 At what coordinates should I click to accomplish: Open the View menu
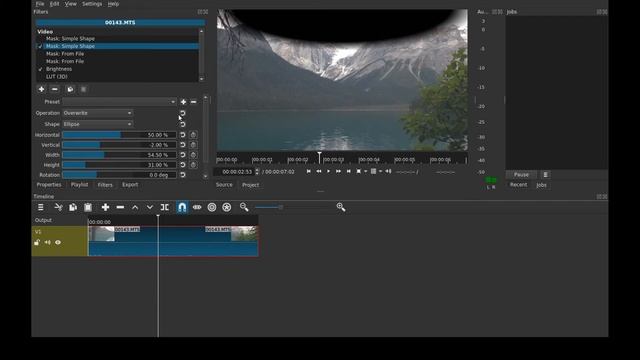pos(71,4)
